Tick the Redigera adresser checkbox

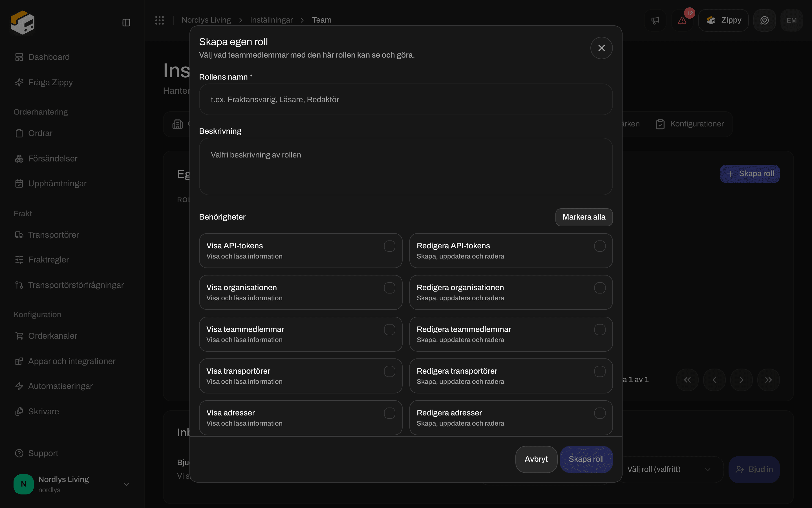click(x=600, y=413)
